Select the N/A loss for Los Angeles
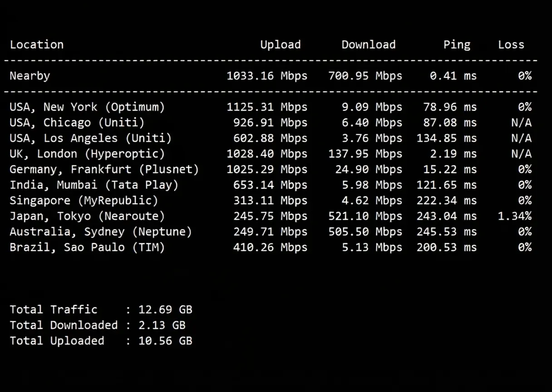Screen dimensions: 552x392 click(x=521, y=138)
